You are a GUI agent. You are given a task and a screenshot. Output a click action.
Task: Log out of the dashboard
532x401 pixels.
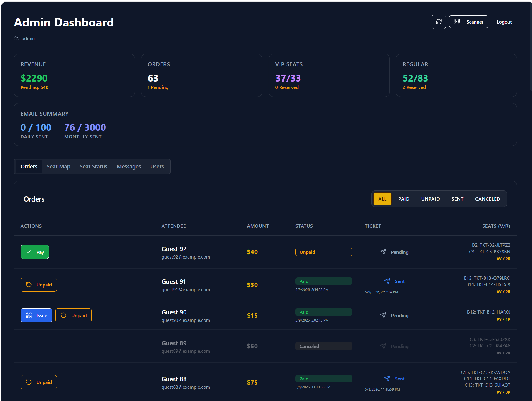point(504,22)
